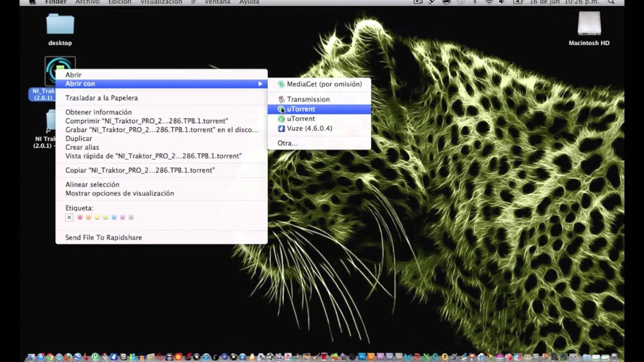
Task: Click the Macintosh HD label text
Action: (589, 43)
